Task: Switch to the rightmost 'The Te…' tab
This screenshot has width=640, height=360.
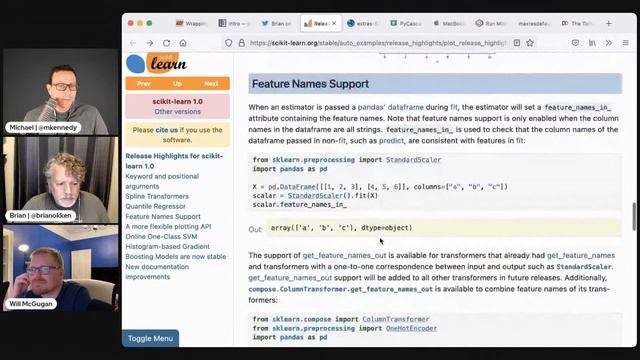Action: pyautogui.click(x=577, y=24)
